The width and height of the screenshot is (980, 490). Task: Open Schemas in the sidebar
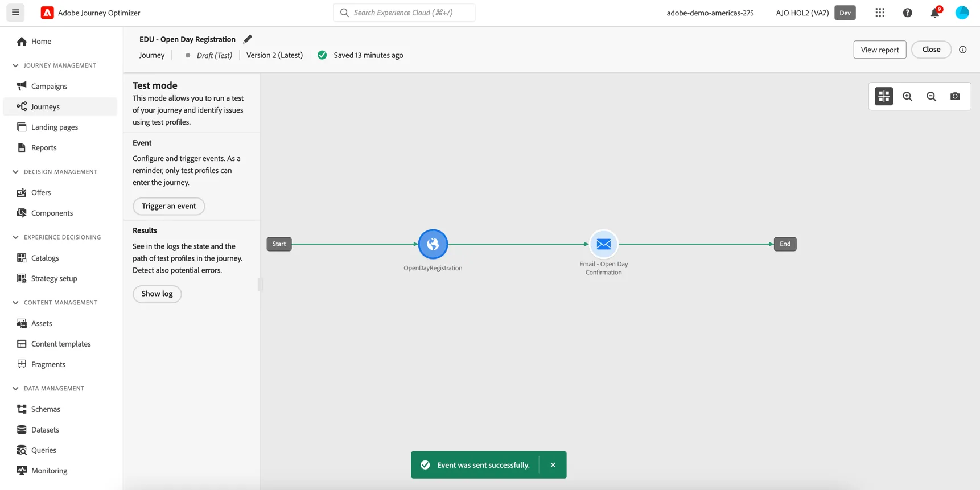click(60, 409)
